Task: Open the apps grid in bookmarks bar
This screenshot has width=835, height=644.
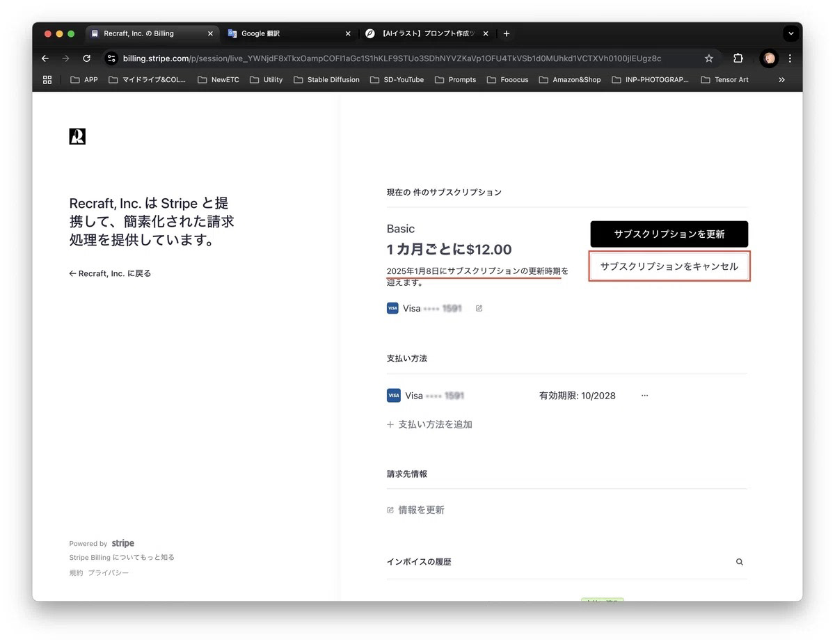Action: pos(47,80)
